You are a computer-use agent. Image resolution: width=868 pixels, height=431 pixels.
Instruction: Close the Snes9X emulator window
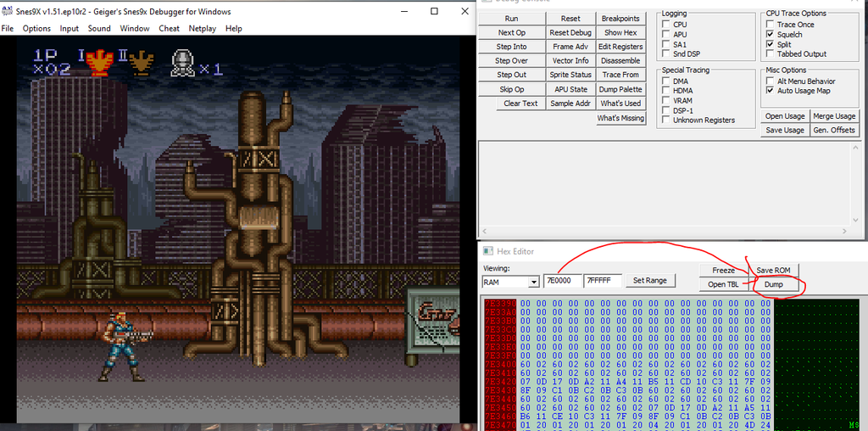coord(460,11)
